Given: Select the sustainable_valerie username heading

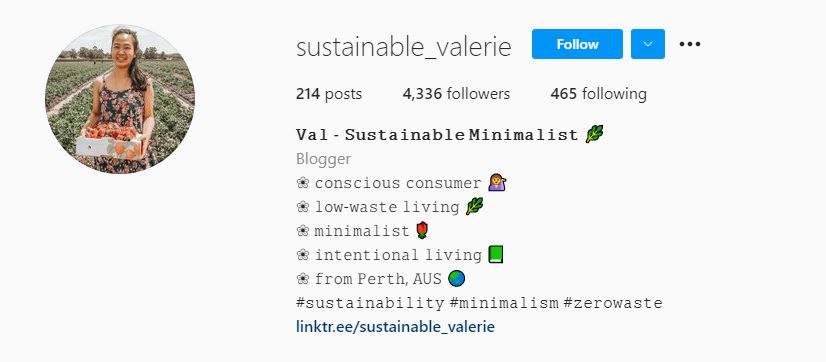Looking at the screenshot, I should [404, 46].
